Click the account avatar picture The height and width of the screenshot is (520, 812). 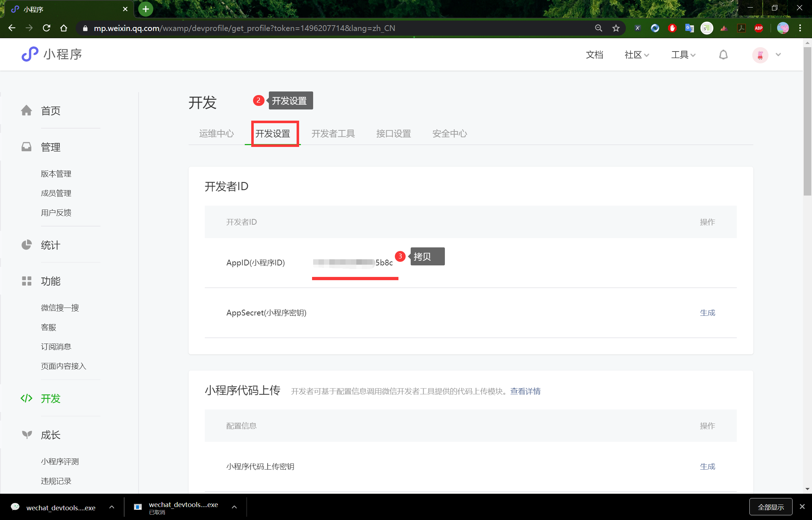point(760,55)
